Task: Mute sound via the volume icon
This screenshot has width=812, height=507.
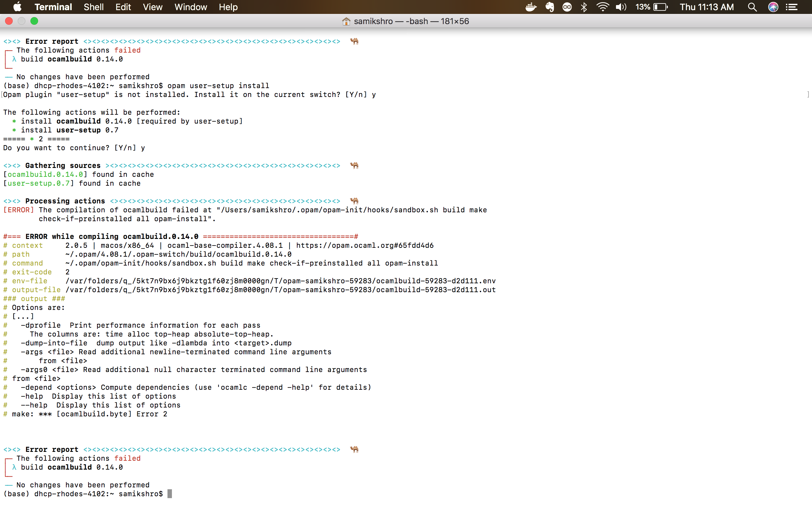Action: (621, 7)
